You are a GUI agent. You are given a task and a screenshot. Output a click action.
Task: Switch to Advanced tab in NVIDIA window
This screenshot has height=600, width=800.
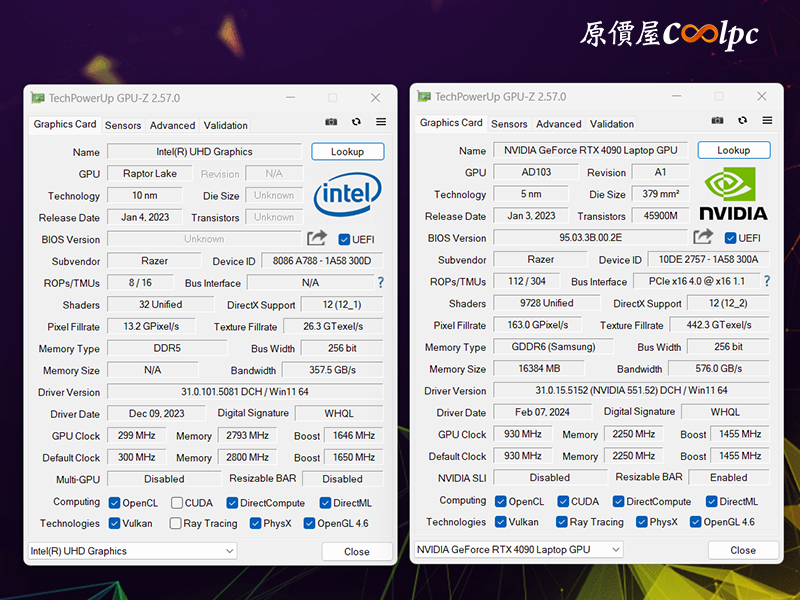pyautogui.click(x=559, y=123)
